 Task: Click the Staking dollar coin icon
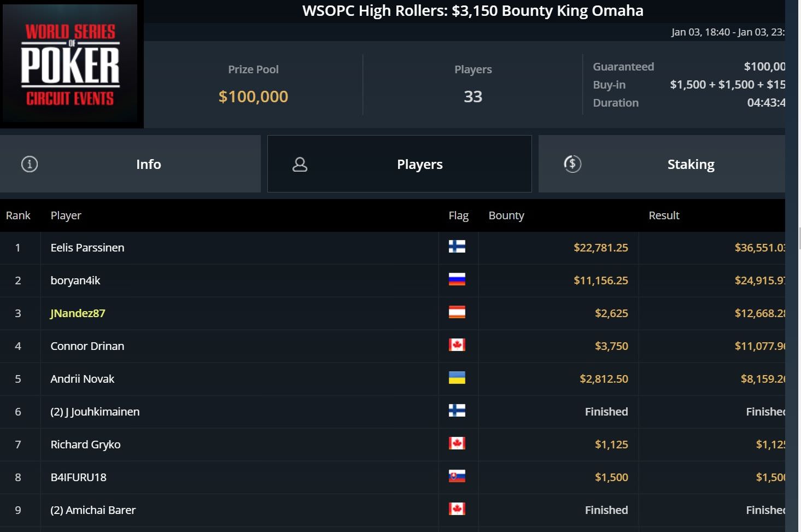click(x=572, y=164)
